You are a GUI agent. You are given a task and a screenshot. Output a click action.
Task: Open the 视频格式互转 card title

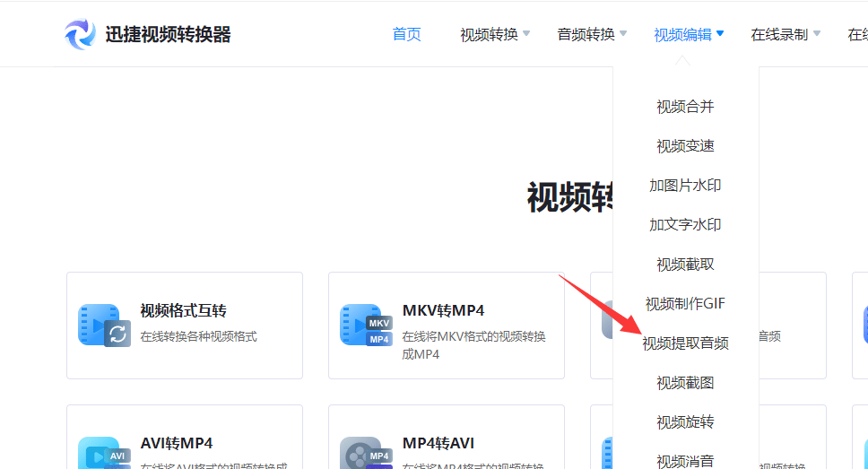click(x=183, y=310)
